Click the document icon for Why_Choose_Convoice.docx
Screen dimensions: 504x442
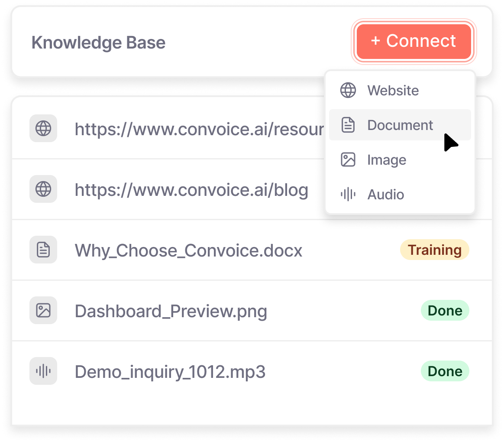pos(43,250)
